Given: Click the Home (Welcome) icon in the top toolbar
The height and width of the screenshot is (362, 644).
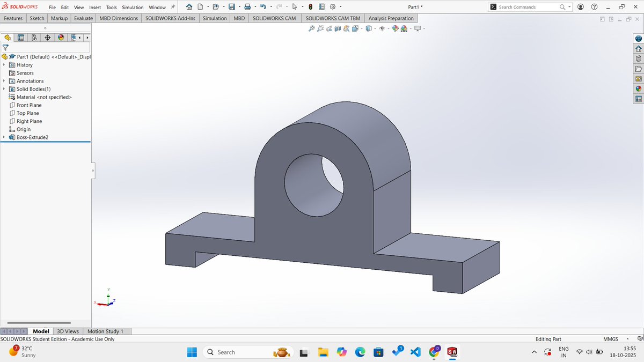Looking at the screenshot, I should coord(189,7).
